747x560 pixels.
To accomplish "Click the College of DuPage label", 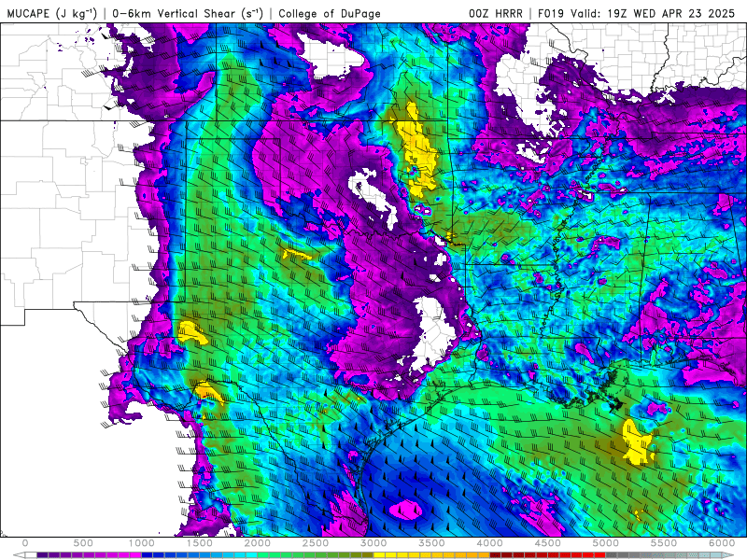I will pos(330,13).
